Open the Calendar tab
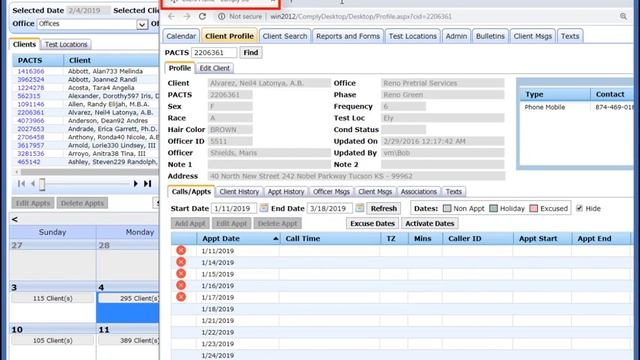The height and width of the screenshot is (360, 640). 181,36
